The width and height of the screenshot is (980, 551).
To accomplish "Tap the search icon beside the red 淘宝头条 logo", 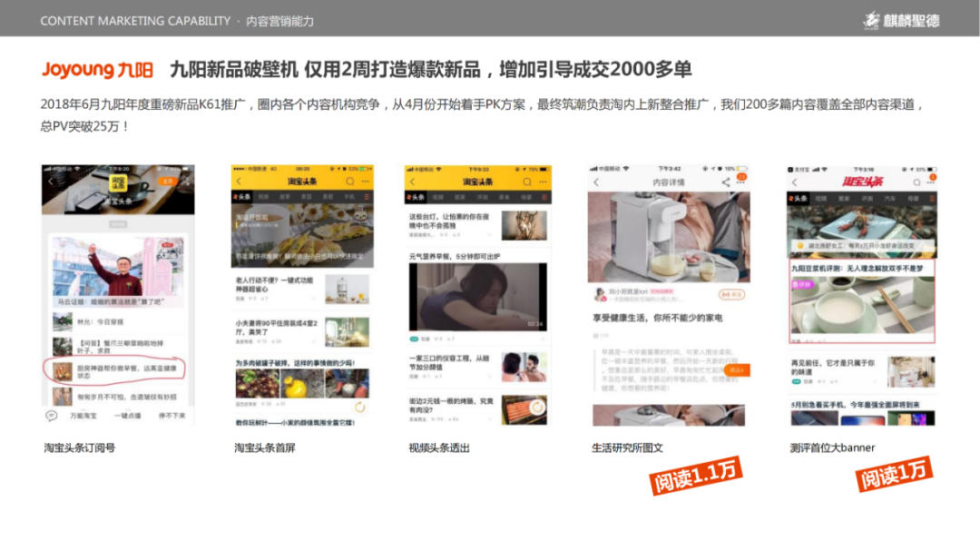I will pyautogui.click(x=916, y=182).
